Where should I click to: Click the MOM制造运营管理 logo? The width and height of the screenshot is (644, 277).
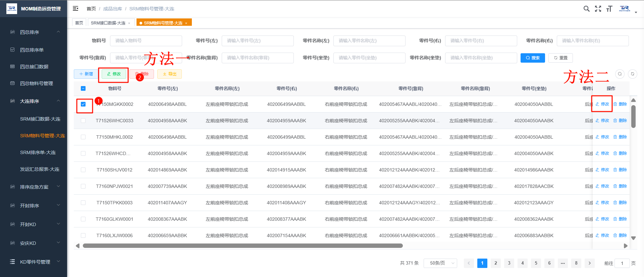pos(34,9)
